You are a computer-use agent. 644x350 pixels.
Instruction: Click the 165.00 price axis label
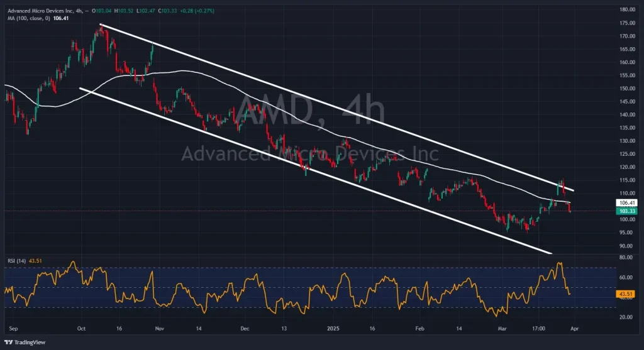(627, 49)
